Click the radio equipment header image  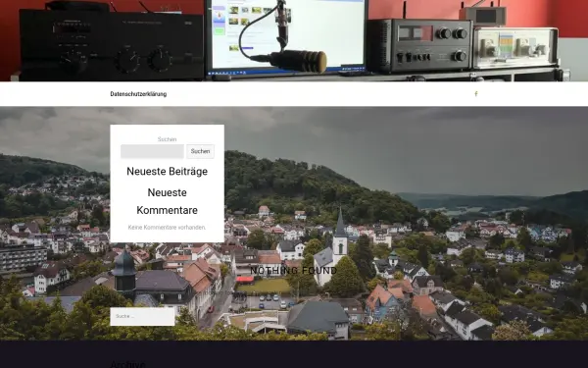pyautogui.click(x=294, y=40)
